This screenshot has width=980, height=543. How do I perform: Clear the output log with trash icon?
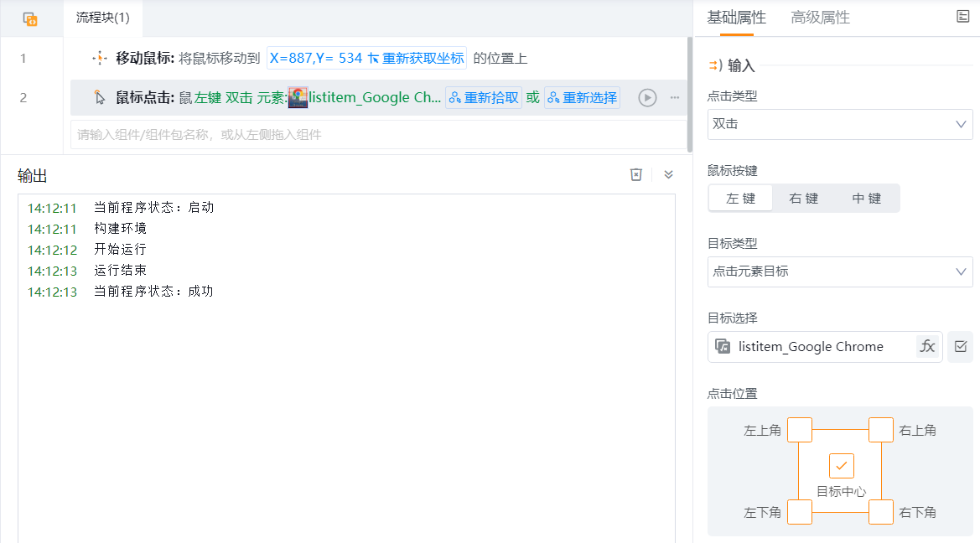pyautogui.click(x=636, y=174)
